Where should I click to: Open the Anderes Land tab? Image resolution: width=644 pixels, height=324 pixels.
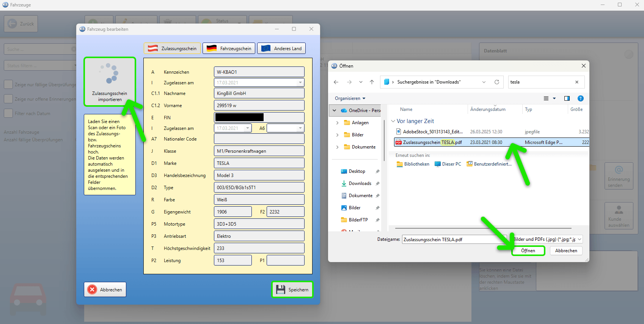coord(281,48)
